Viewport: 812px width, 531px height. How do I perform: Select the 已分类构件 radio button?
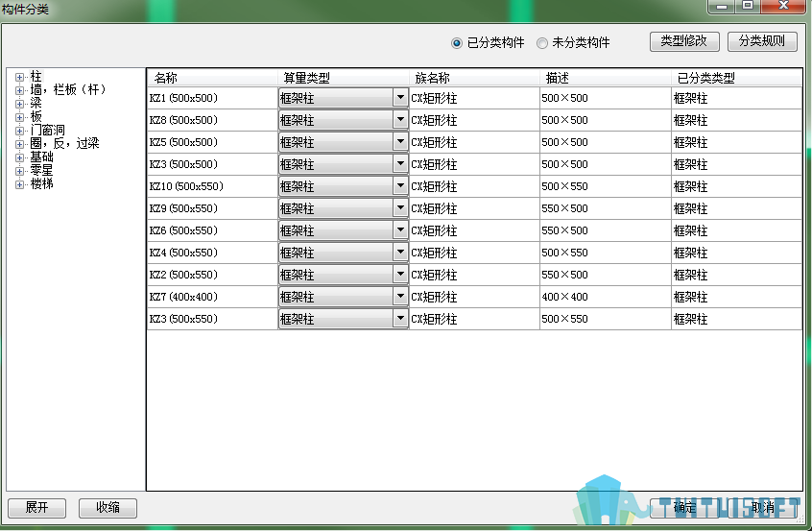pos(457,43)
